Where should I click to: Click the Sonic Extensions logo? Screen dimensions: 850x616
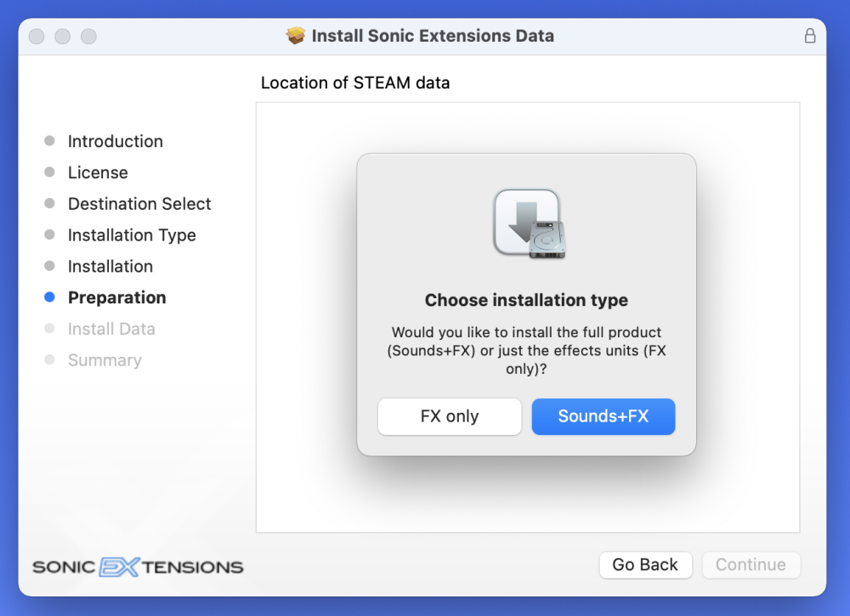138,567
